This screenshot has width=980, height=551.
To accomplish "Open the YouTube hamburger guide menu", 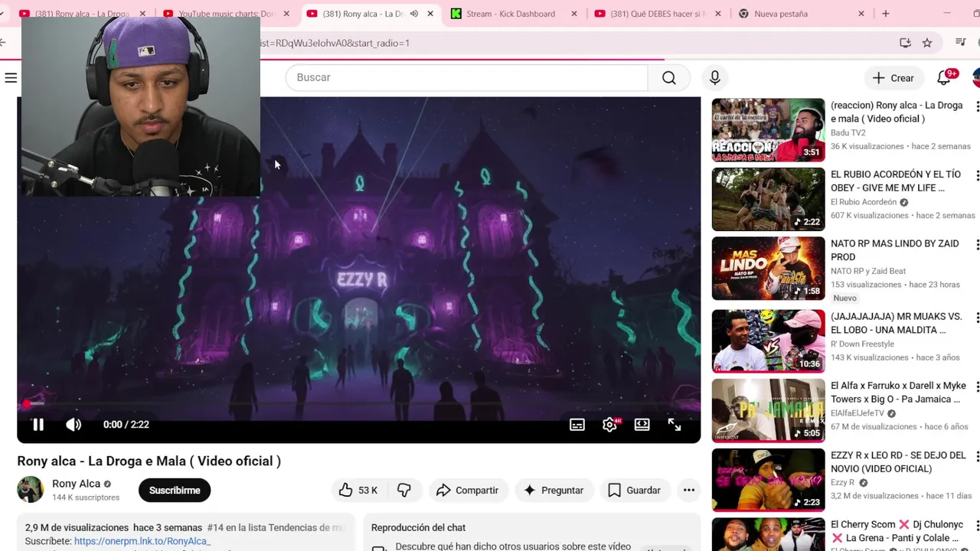I will (11, 77).
